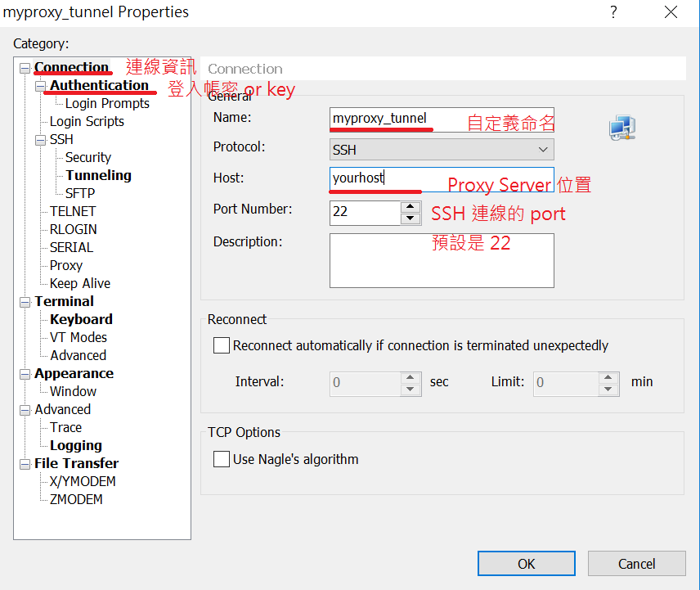Collapse the Connection tree node
This screenshot has height=590, width=700.
pos(25,68)
